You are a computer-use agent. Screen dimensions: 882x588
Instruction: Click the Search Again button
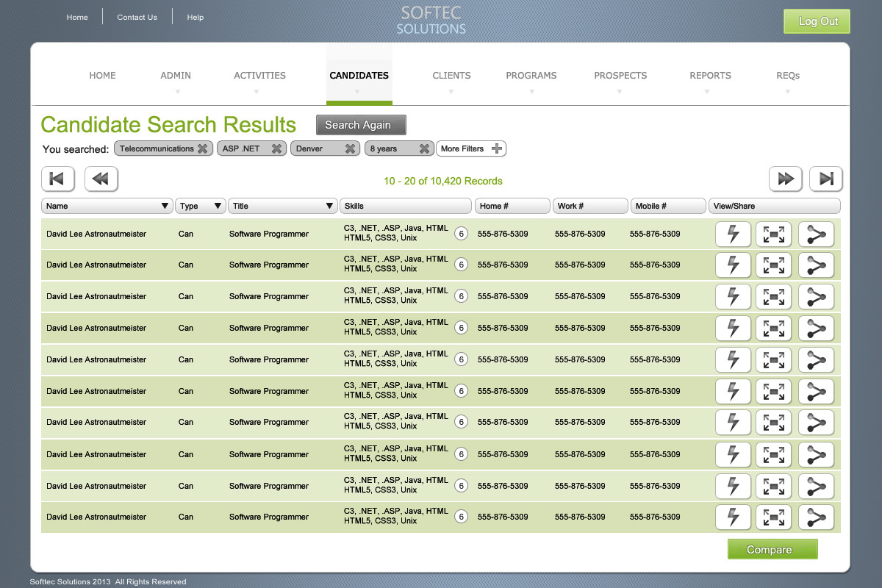coord(361,125)
